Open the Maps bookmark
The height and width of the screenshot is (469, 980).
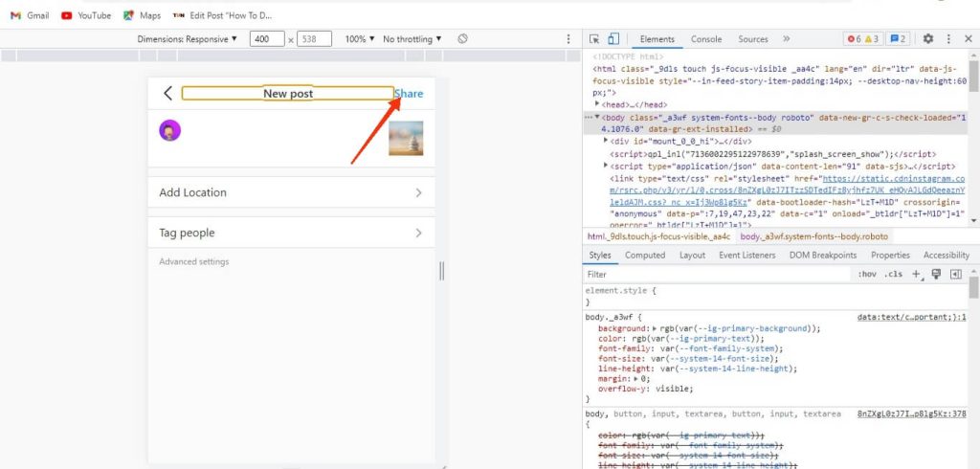[142, 15]
